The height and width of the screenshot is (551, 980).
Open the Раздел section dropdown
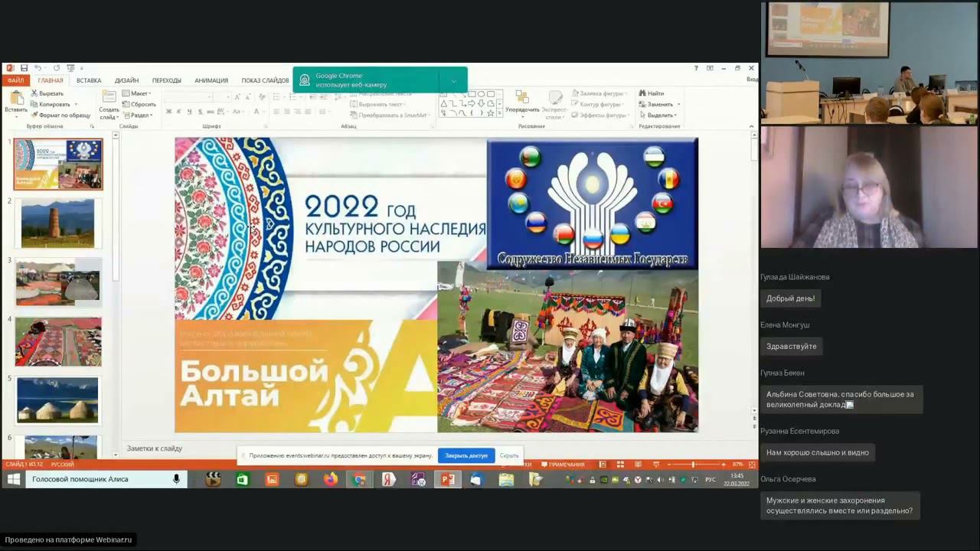pyautogui.click(x=138, y=115)
